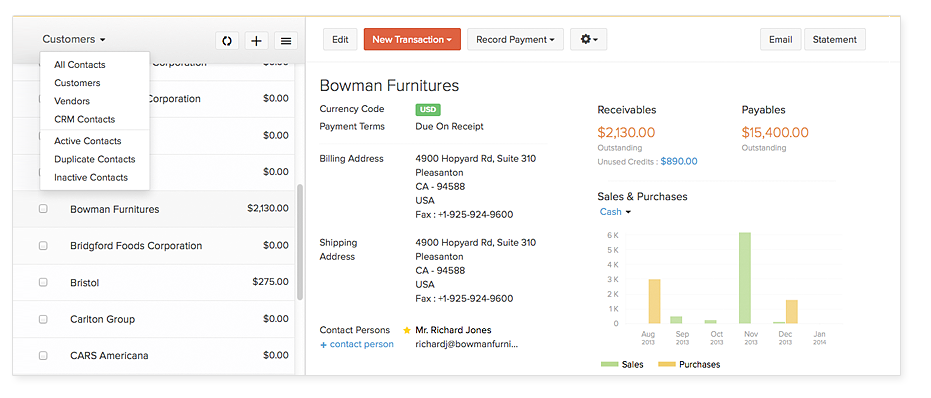Open the Bridgford Foods Corporation row
This screenshot has width=931, height=398.
pos(153,245)
